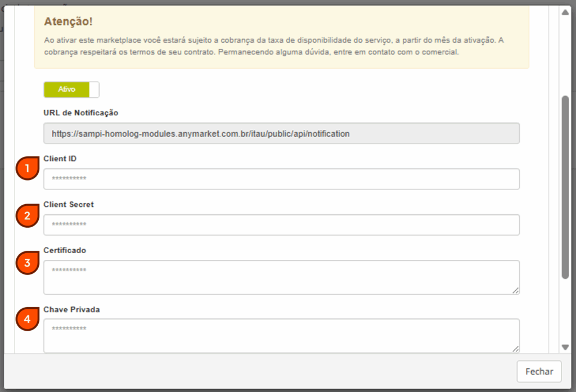Click the Certificado textarea resize handle
576x392 pixels.
(515, 290)
